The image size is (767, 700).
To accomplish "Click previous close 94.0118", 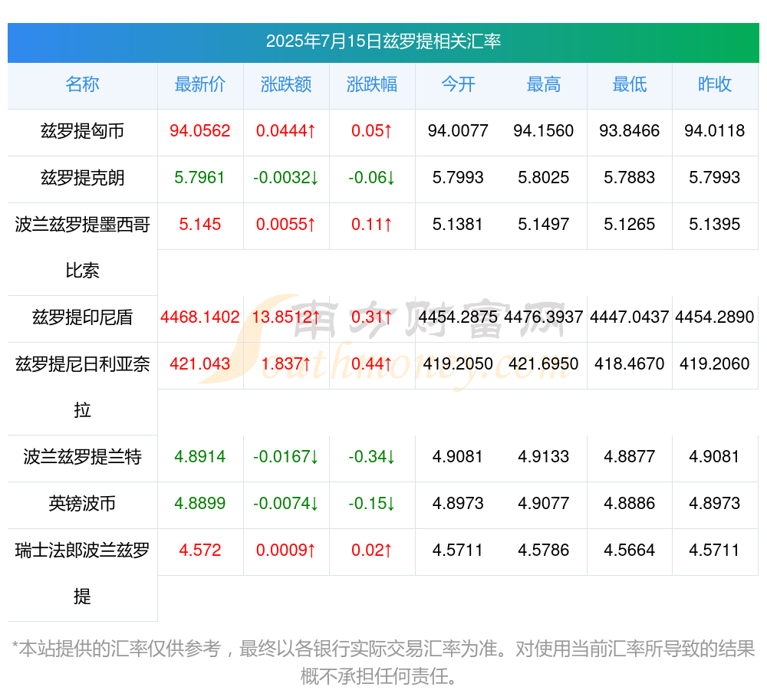I will pos(715,130).
